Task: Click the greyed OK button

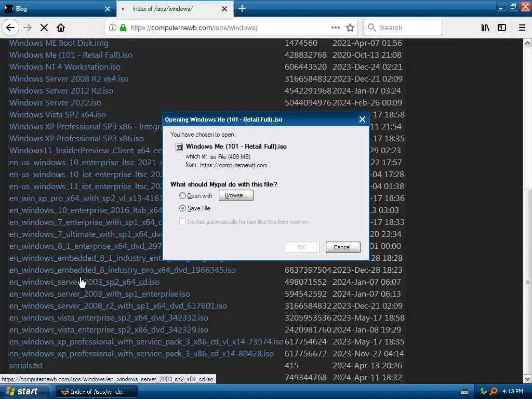Action: coord(302,247)
